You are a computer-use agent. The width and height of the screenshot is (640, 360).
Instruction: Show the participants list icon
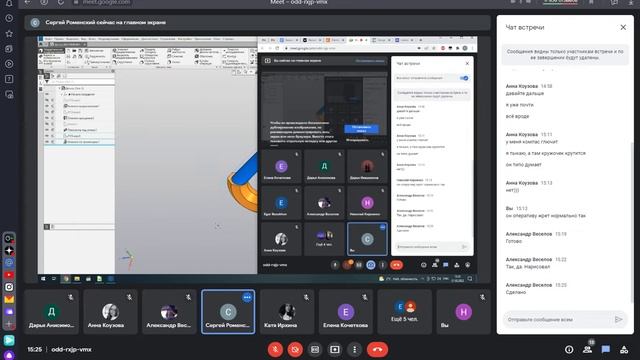(x=587, y=349)
